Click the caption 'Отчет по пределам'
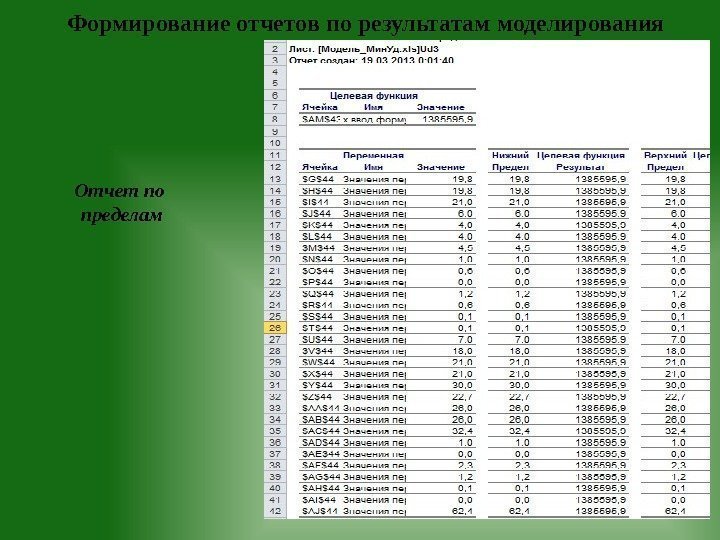The height and width of the screenshot is (540, 720). (x=120, y=202)
